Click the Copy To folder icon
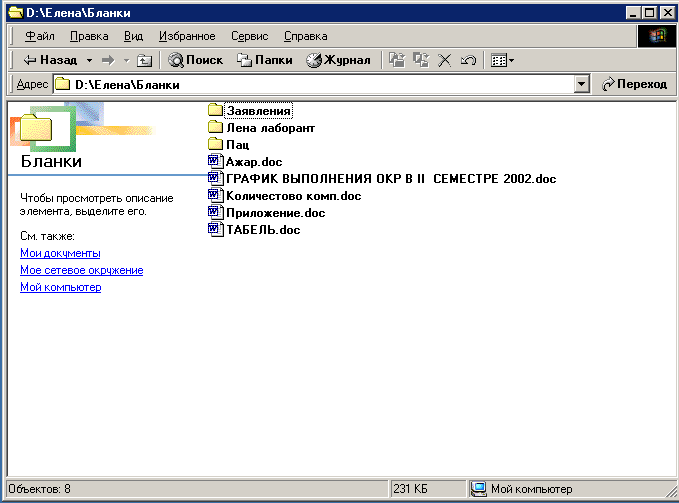Image resolution: width=679 pixels, height=503 pixels. 421,60
